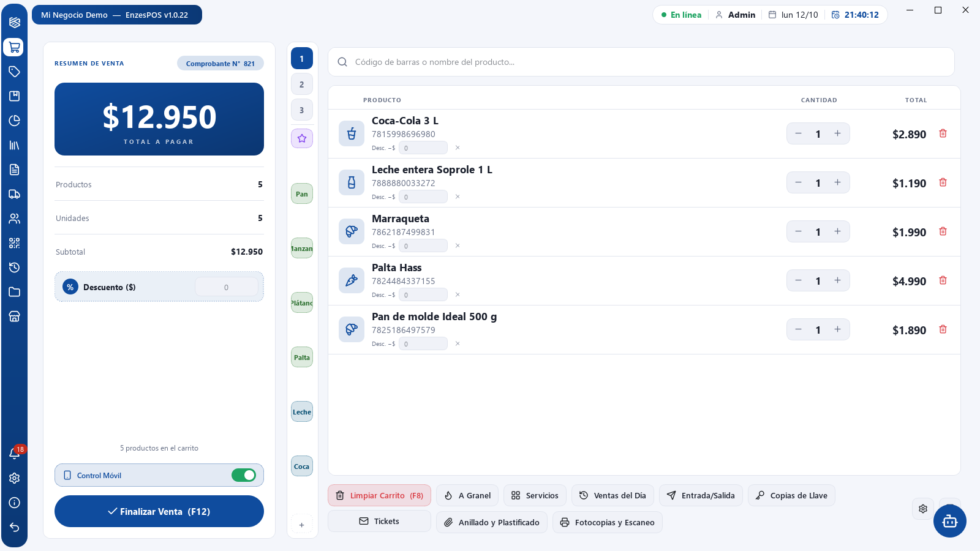Click Finalizar Venta (F12) button

point(159,511)
